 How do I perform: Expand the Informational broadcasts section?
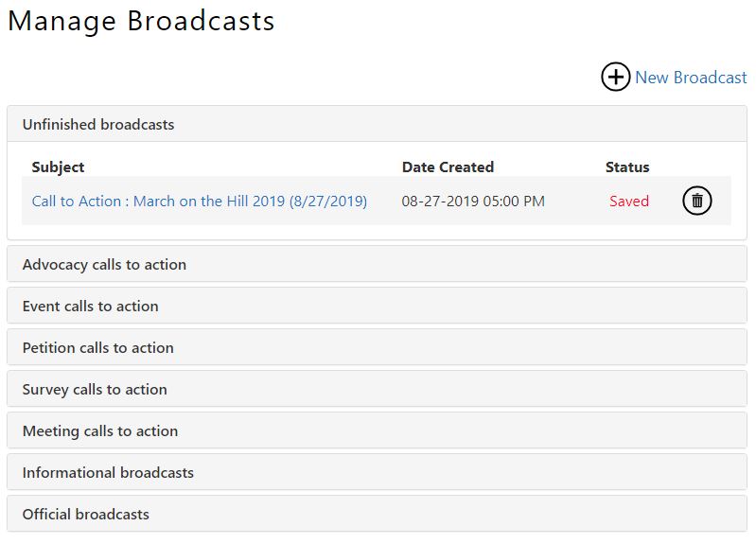108,473
